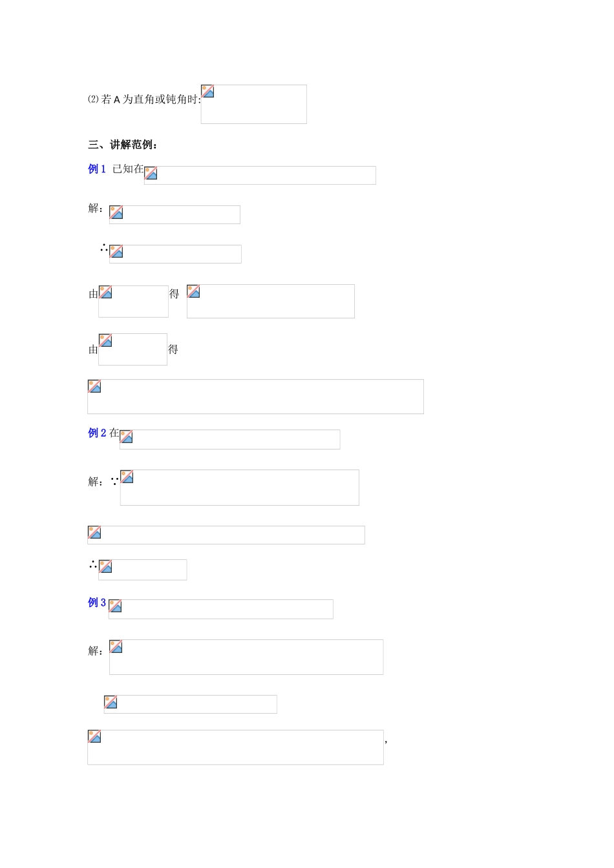This screenshot has width=614, height=868.
Task: Click broken image icon right after "例3"
Action: click(x=115, y=606)
